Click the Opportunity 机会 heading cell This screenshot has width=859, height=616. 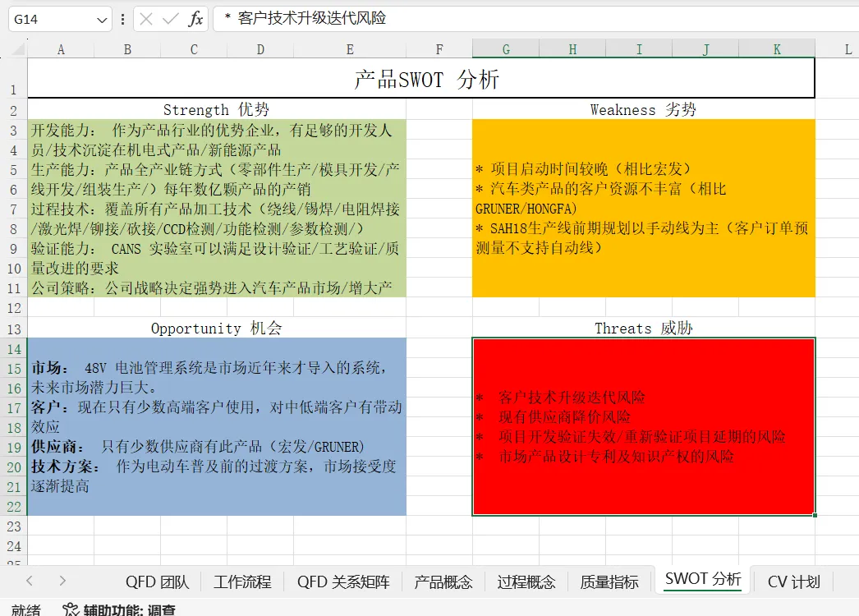217,328
